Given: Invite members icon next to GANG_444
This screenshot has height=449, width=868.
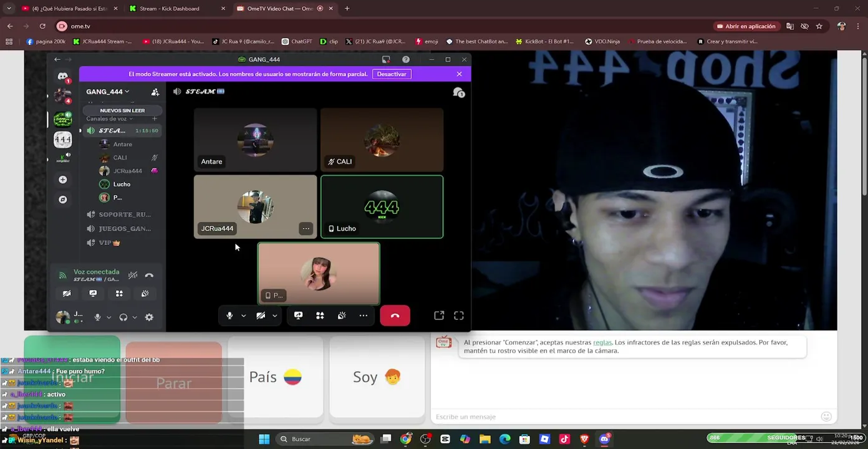Looking at the screenshot, I should [x=155, y=92].
